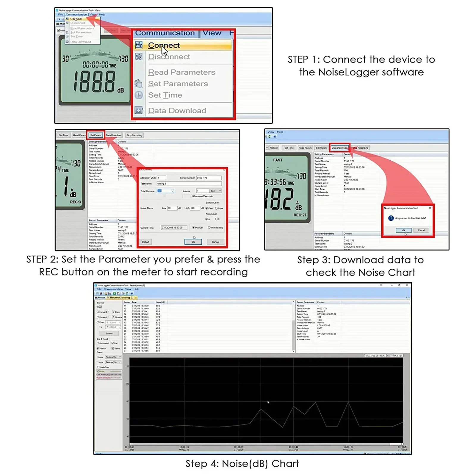Click the open-folder icon in Step 4 toolbar
The image size is (476, 476).
[106, 293]
